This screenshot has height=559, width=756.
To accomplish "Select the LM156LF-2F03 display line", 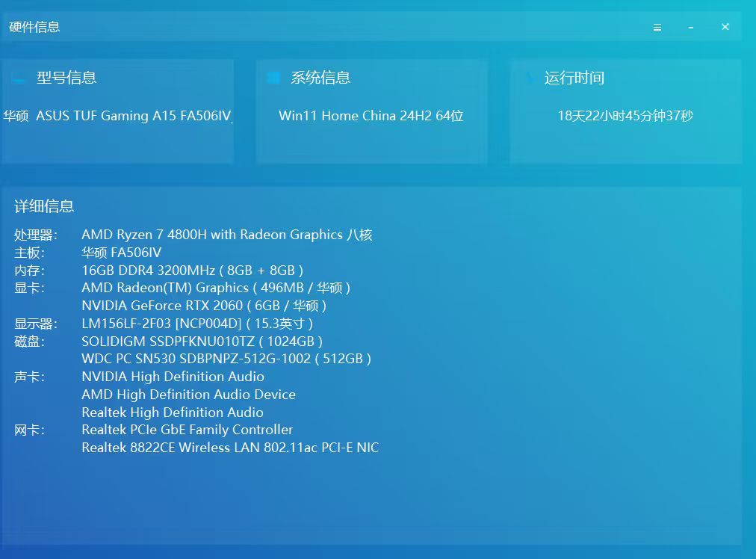I will pyautogui.click(x=197, y=323).
